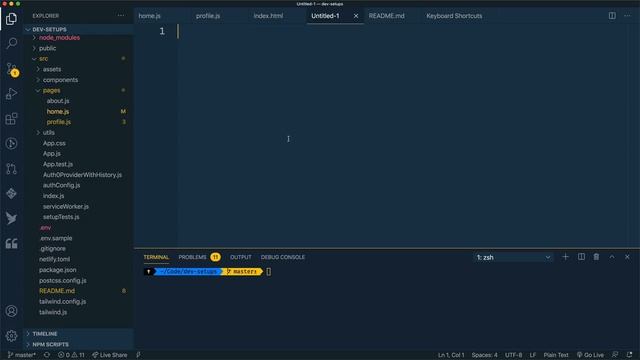Open home.js in the explorer tree
The width and height of the screenshot is (640, 360).
pyautogui.click(x=58, y=111)
